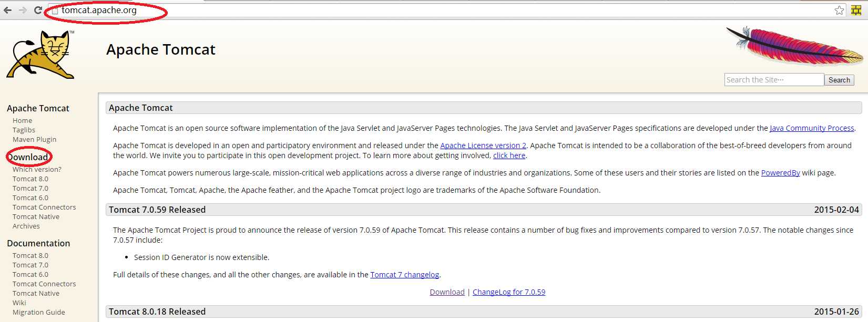This screenshot has width=868, height=322.
Task: Follow the Java Community Process link
Action: point(812,128)
